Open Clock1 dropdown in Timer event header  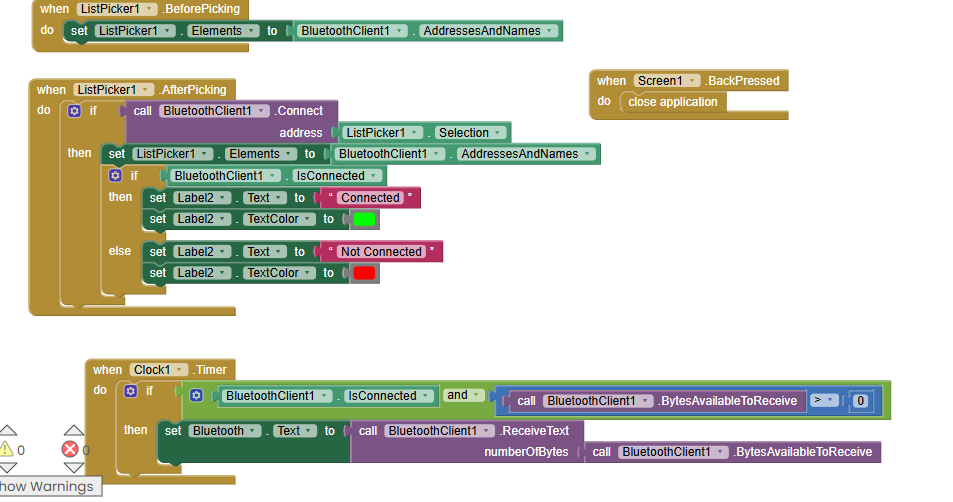[x=159, y=370]
